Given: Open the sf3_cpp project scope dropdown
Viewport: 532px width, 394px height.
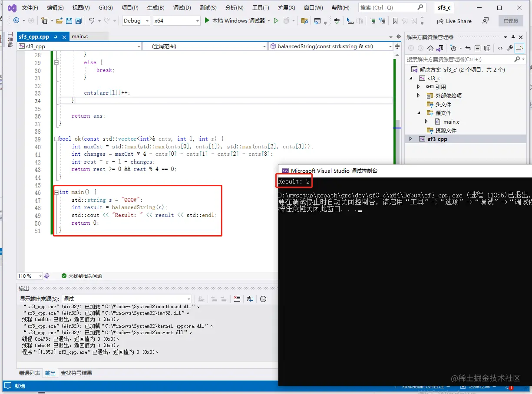Looking at the screenshot, I should coord(139,46).
